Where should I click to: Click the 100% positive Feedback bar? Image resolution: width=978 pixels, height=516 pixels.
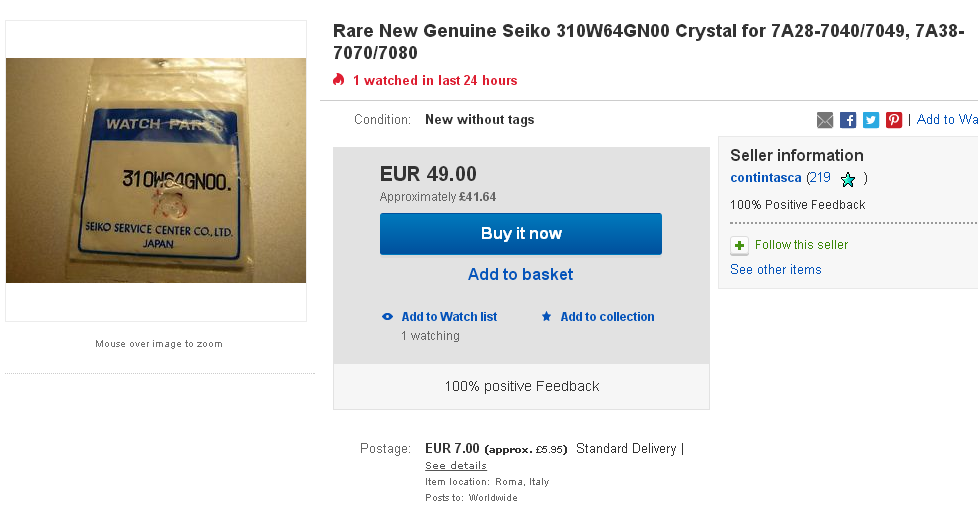point(521,386)
